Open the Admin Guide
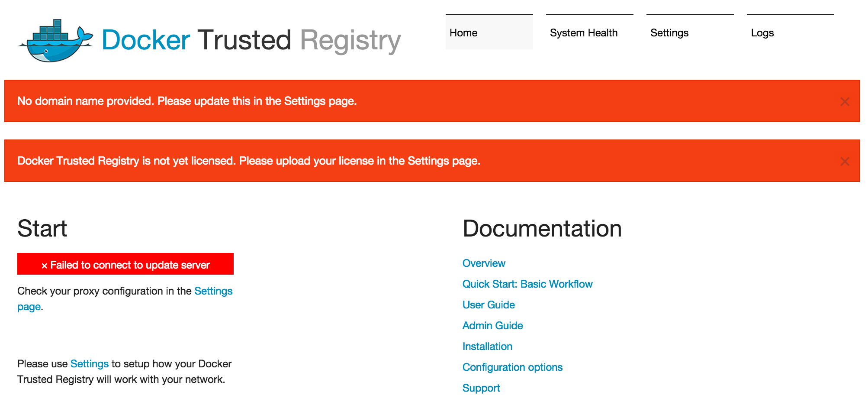 click(492, 325)
